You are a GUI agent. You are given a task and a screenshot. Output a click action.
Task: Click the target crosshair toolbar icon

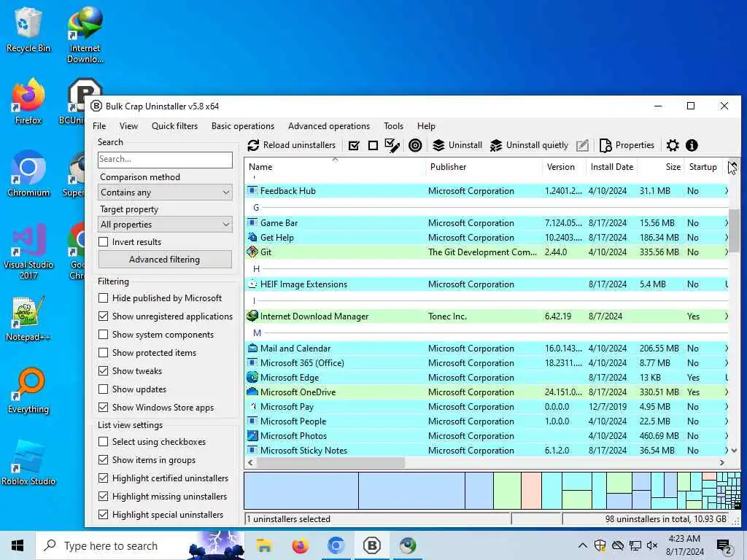point(415,146)
